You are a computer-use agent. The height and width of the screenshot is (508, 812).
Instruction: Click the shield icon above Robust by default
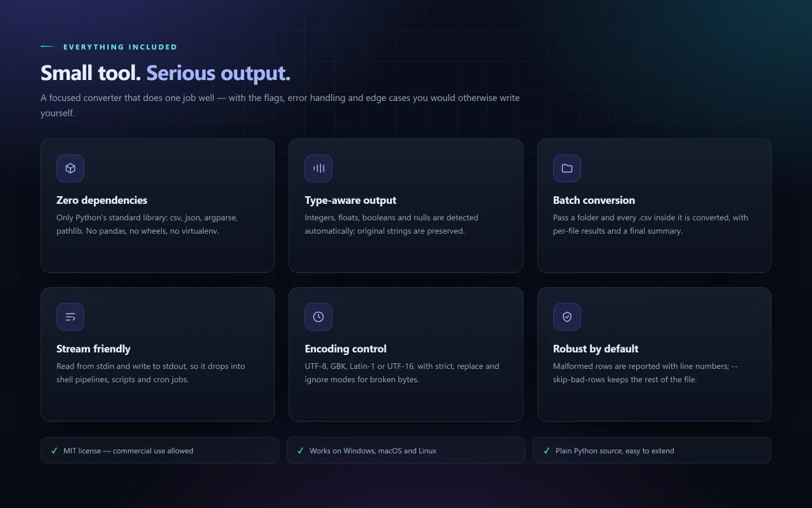[x=567, y=317]
